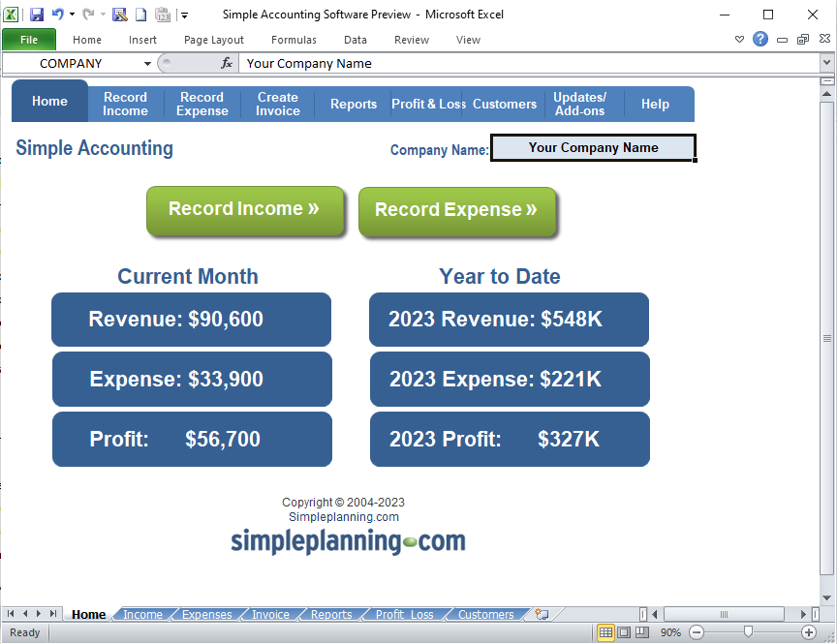This screenshot has width=837, height=644.
Task: Open the File backstage tab
Action: (x=29, y=40)
